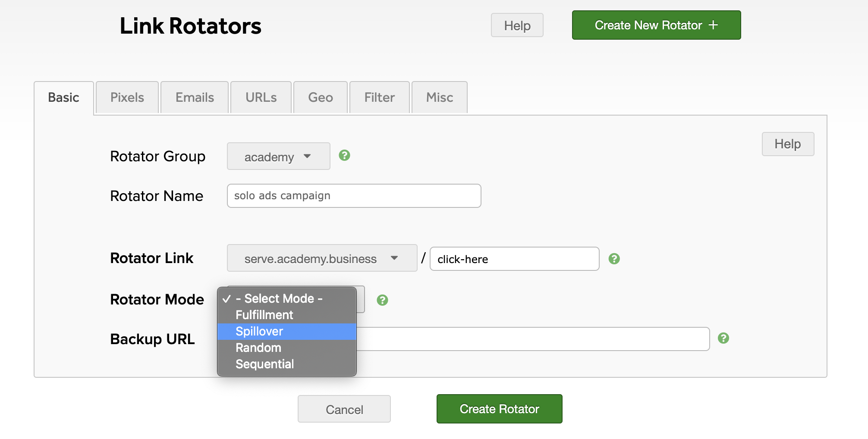Open Help for Link Rotators
Viewport: 868px width, 439px height.
pos(517,25)
